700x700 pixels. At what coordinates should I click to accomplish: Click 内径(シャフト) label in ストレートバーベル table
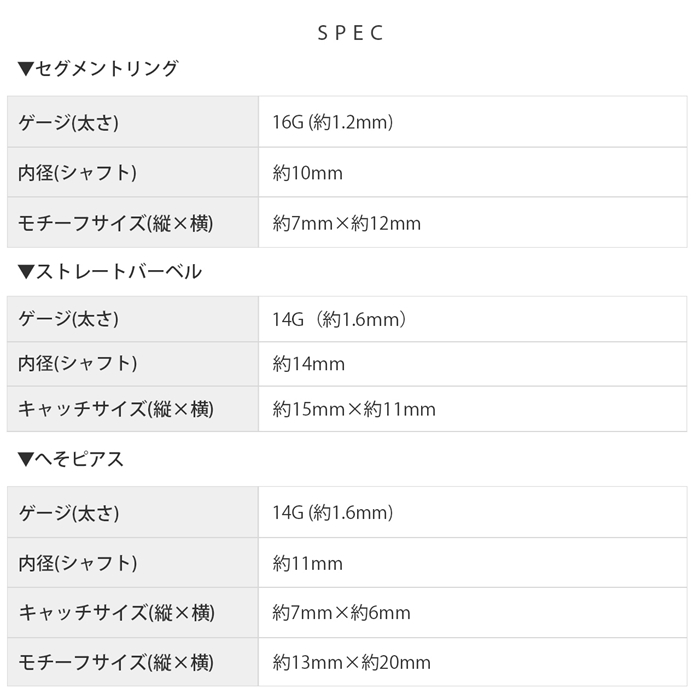click(77, 364)
